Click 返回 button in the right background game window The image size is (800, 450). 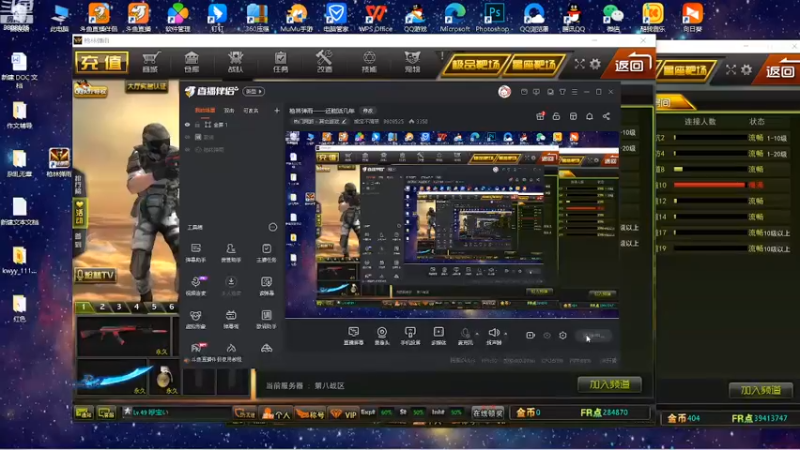(780, 70)
